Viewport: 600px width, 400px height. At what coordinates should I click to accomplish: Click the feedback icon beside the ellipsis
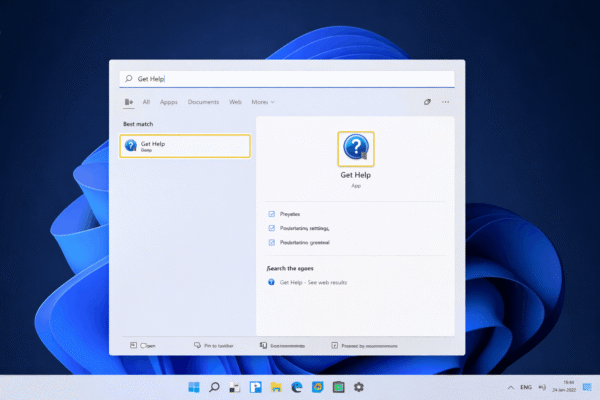pyautogui.click(x=427, y=102)
